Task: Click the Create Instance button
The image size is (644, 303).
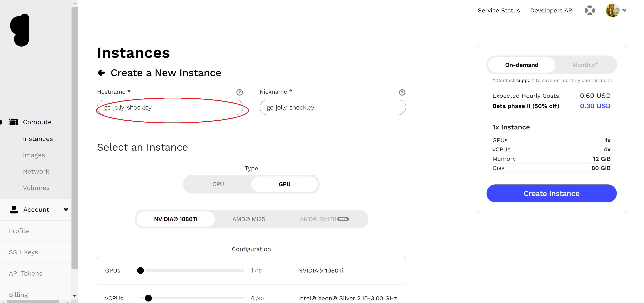Action: click(551, 193)
